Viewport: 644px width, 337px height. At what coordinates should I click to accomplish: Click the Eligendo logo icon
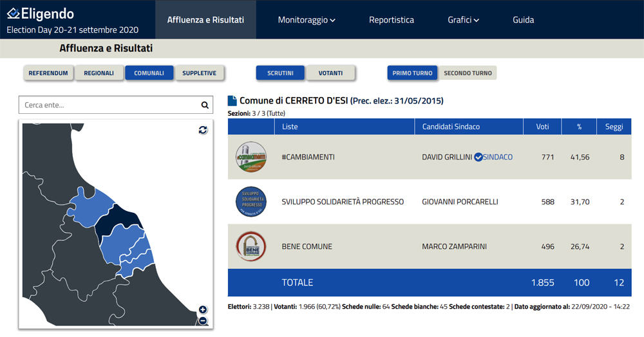click(14, 14)
